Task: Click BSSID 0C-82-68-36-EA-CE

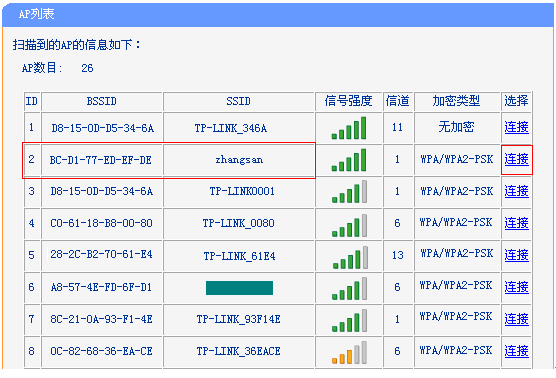Action: (x=101, y=351)
